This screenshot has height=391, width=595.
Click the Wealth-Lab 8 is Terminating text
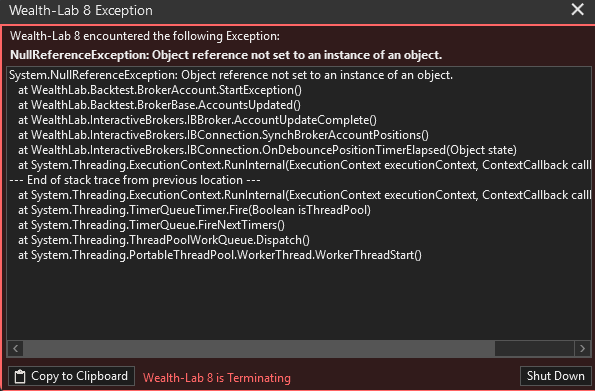click(x=217, y=378)
